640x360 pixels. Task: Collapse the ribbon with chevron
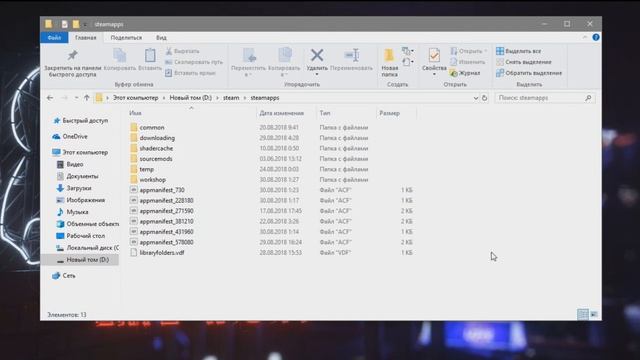pyautogui.click(x=584, y=37)
